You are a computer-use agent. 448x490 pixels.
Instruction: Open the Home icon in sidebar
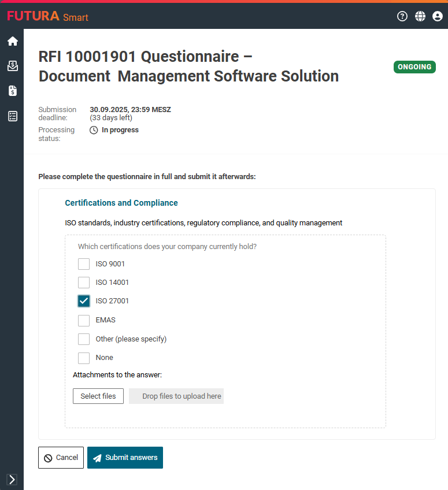pyautogui.click(x=12, y=41)
